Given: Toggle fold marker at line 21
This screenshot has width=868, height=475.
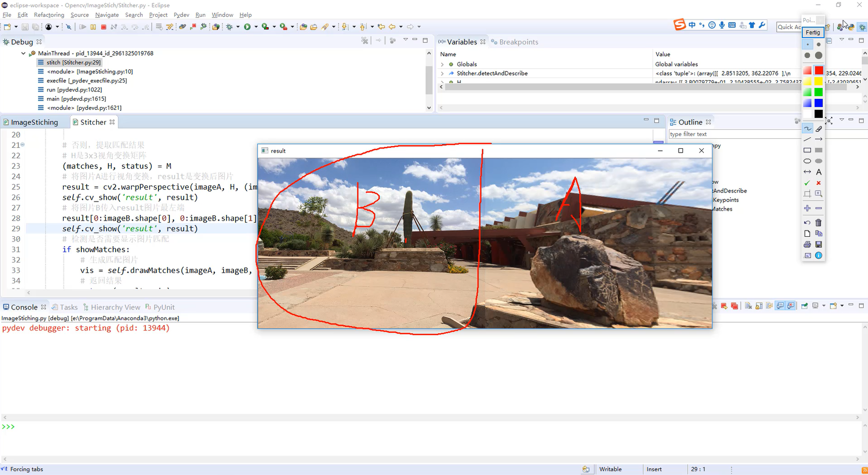Looking at the screenshot, I should [x=22, y=145].
